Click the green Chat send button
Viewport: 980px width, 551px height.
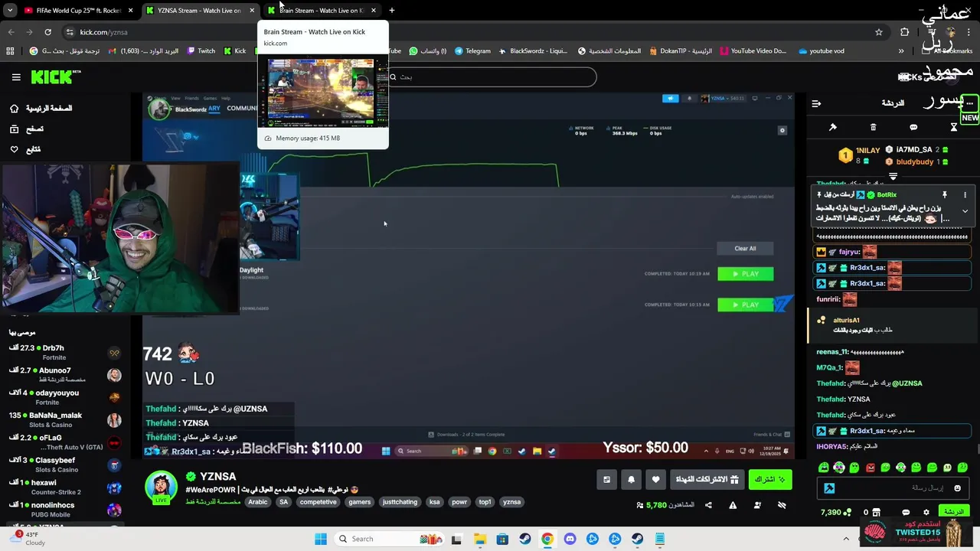(x=954, y=512)
